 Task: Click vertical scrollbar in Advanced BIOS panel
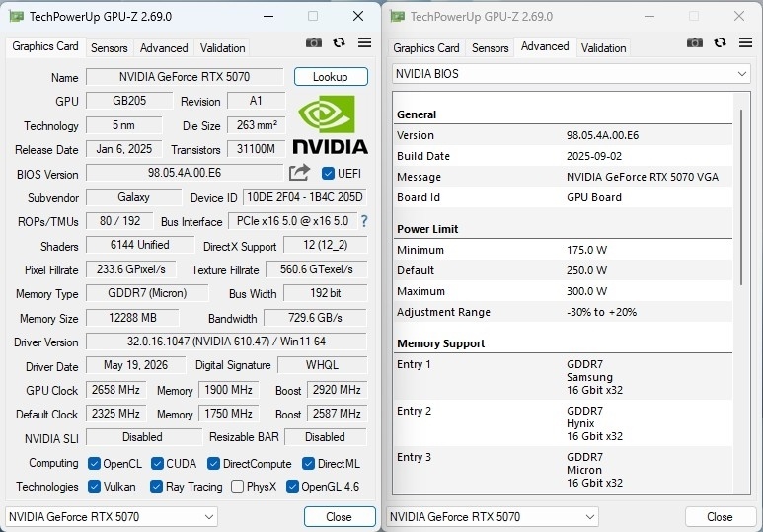(741, 197)
